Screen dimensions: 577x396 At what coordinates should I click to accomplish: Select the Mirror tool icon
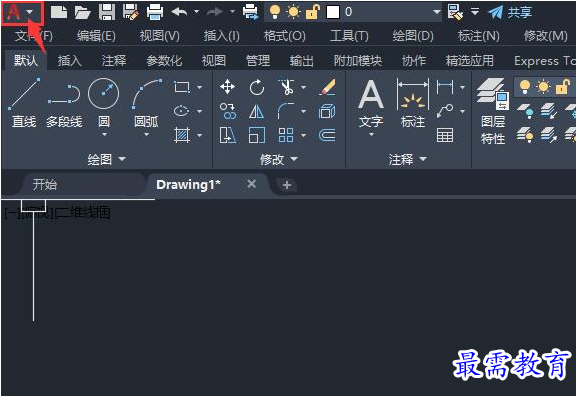click(x=256, y=111)
